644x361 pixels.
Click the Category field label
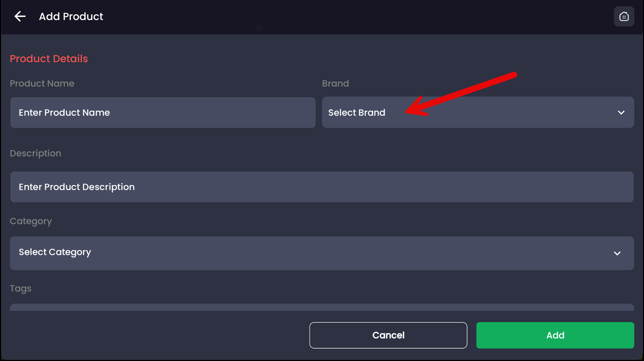pyautogui.click(x=31, y=221)
